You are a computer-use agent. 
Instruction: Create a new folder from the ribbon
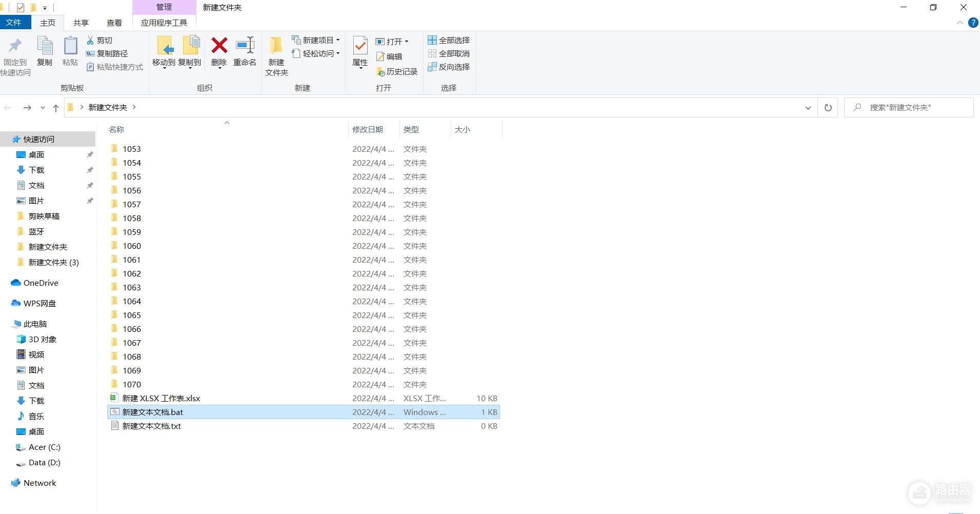[x=276, y=57]
